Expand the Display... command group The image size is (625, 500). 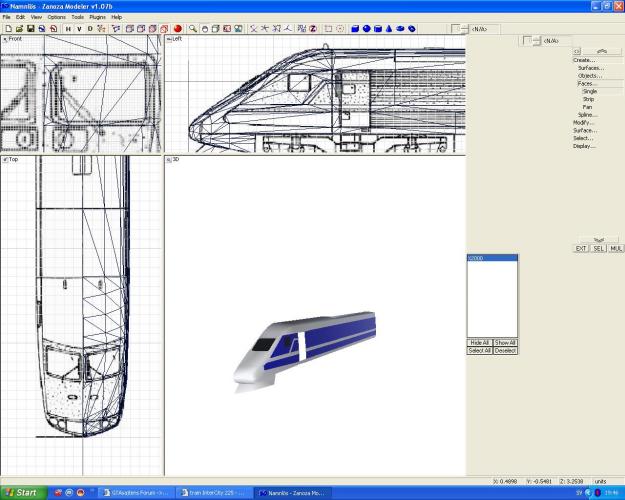(584, 146)
